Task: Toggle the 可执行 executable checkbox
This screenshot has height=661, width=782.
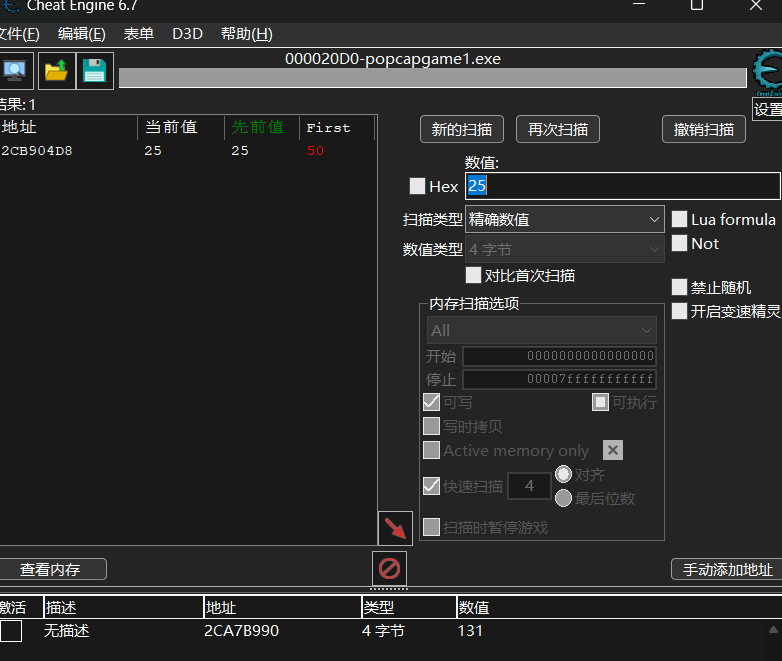Action: coord(600,402)
